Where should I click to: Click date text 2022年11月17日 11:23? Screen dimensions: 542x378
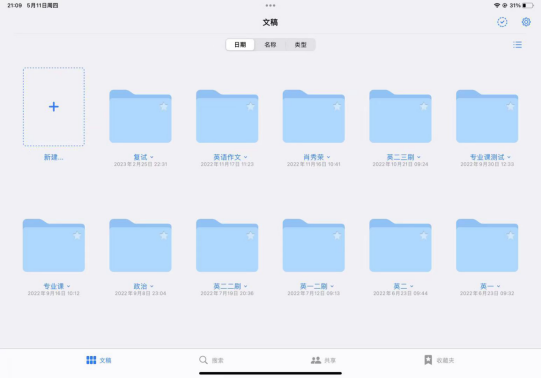(x=227, y=164)
